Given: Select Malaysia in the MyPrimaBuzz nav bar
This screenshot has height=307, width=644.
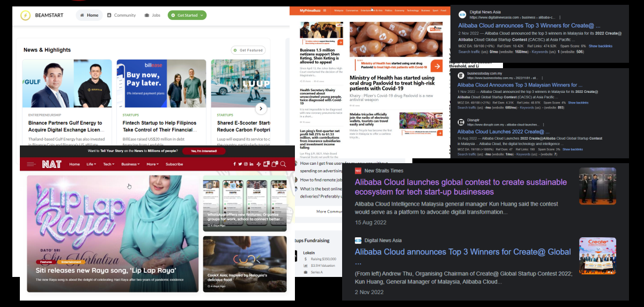Looking at the screenshot, I should (x=339, y=10).
